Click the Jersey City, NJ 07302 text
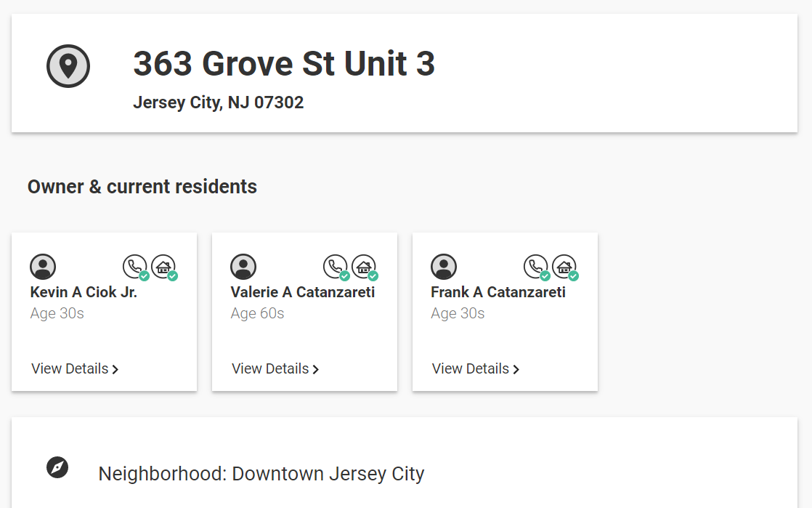Image resolution: width=812 pixels, height=508 pixels. pyautogui.click(x=218, y=102)
